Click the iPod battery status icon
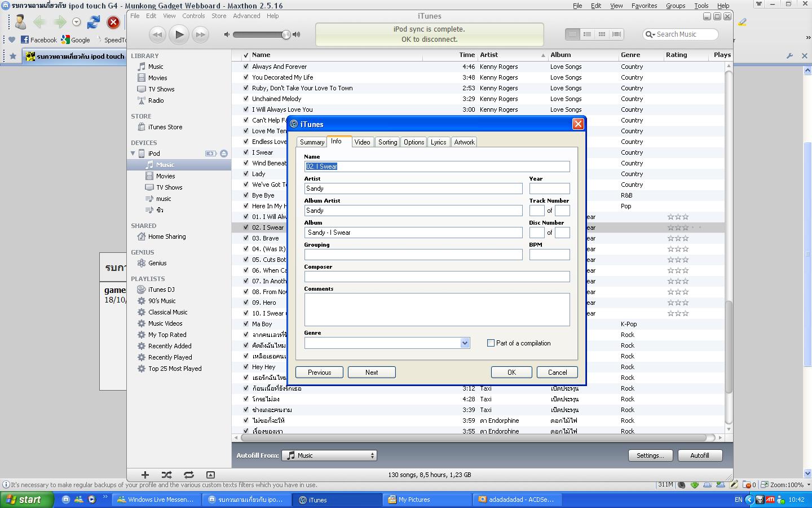Viewport: 812px width, 508px height. click(x=211, y=154)
